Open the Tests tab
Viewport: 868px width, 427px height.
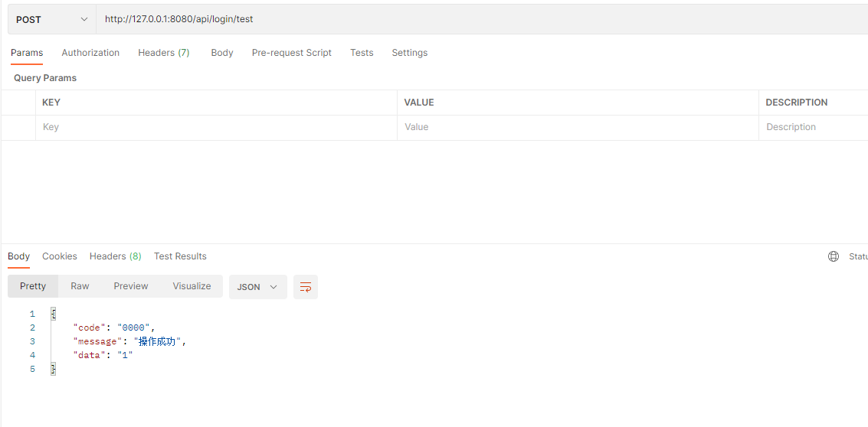click(x=362, y=53)
